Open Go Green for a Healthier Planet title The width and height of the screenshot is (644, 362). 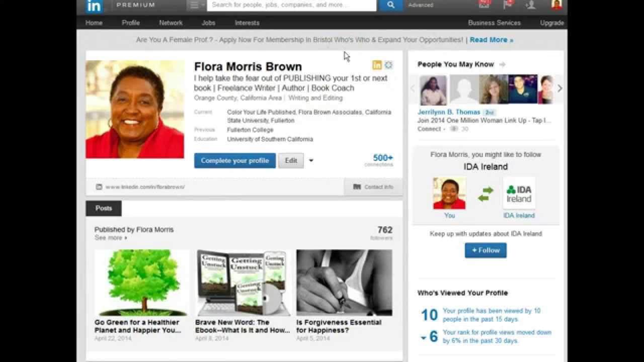(138, 326)
